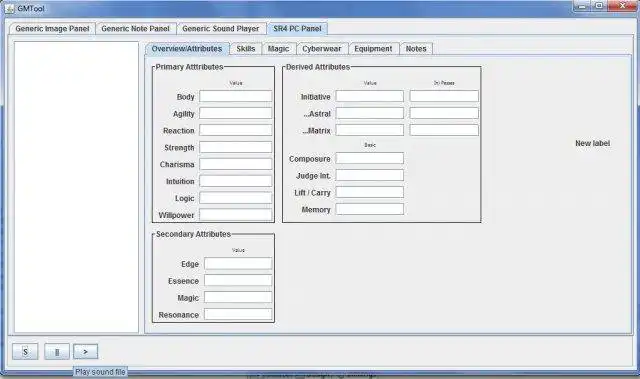Click the Initiative passes field
The image size is (640, 379).
tap(444, 96)
